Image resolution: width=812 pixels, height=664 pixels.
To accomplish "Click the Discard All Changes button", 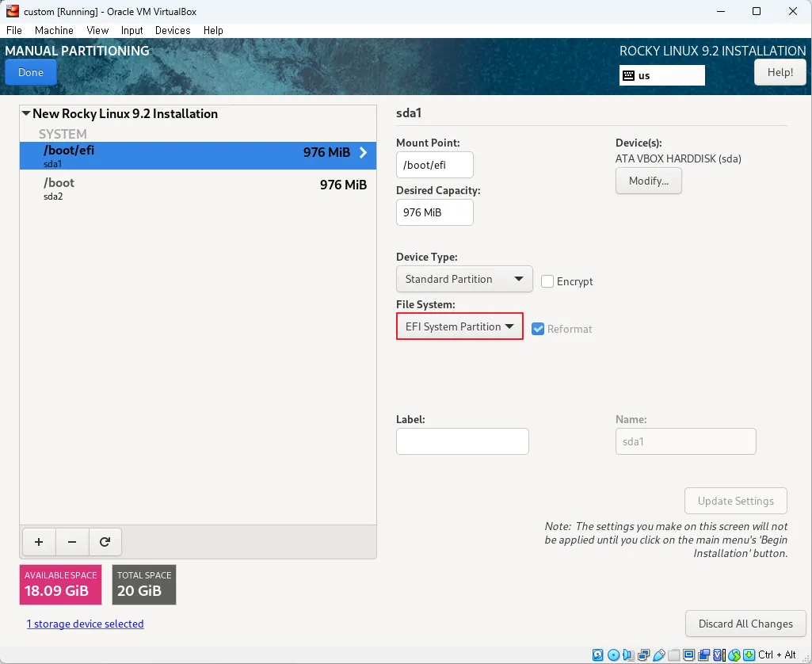I will point(745,624).
